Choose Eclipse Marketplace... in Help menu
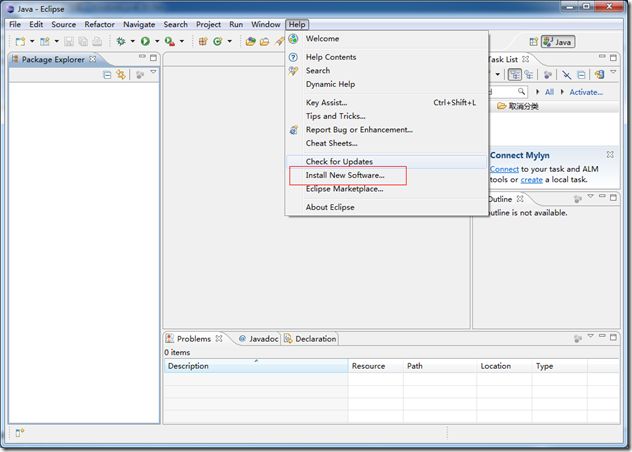 click(387, 189)
